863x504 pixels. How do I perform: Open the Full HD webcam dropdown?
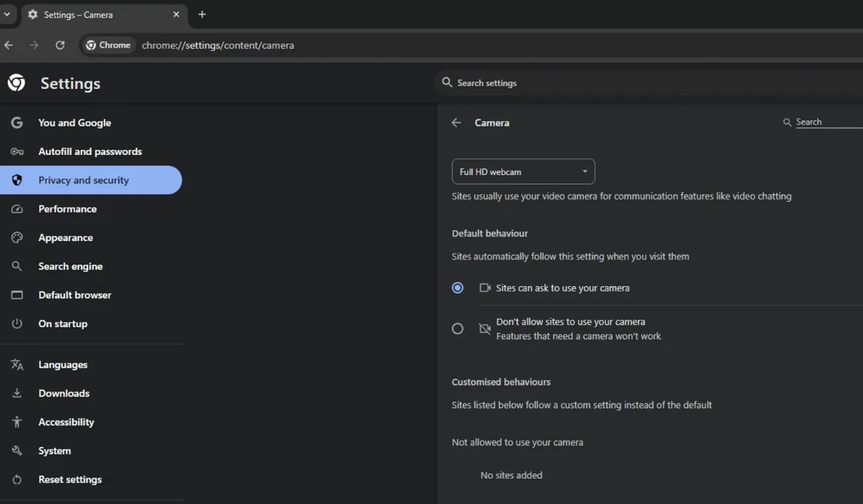[523, 172]
